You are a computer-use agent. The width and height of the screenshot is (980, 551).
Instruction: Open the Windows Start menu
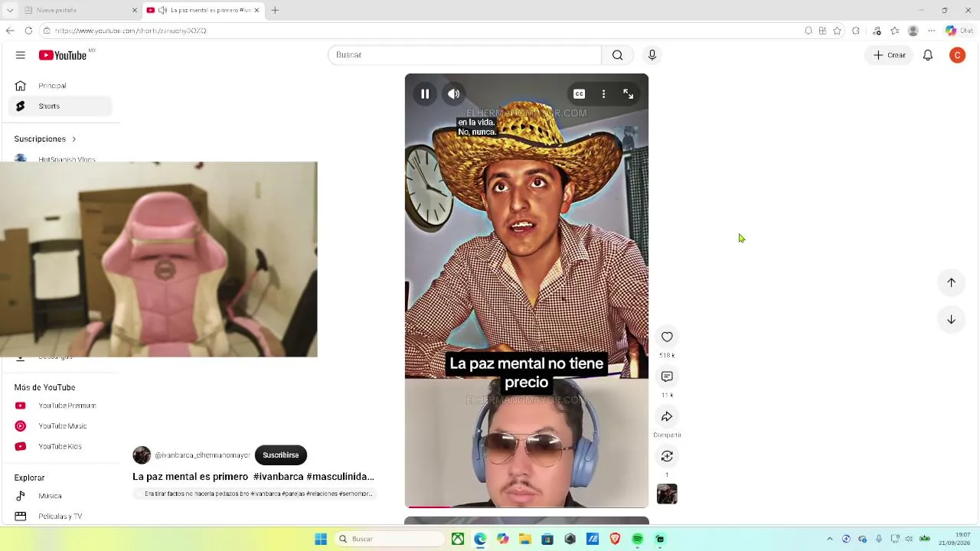321,539
